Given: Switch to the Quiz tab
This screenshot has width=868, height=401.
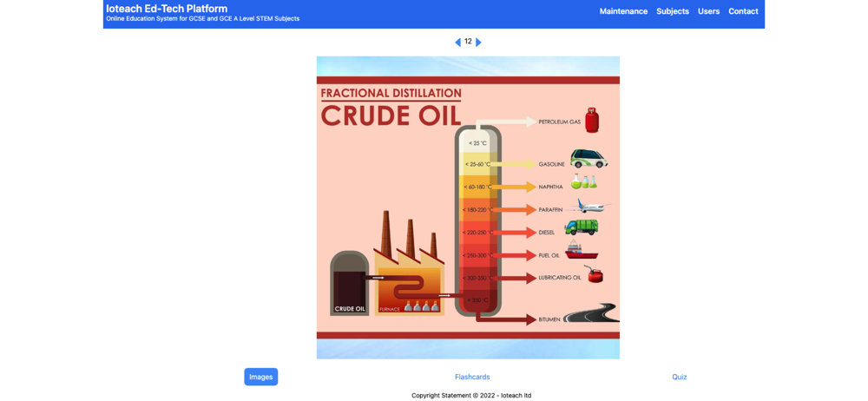Looking at the screenshot, I should (680, 377).
